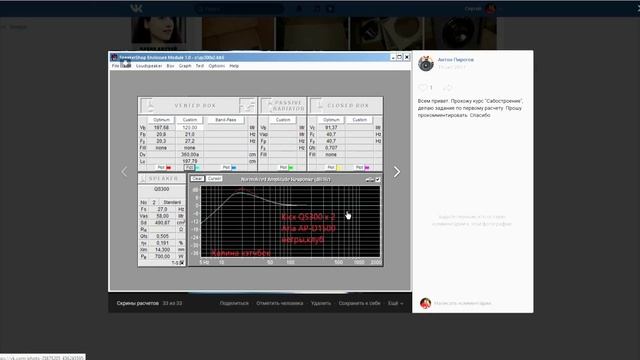Click the speaker Fs value 27,0
The image size is (640, 360).
[x=162, y=209]
